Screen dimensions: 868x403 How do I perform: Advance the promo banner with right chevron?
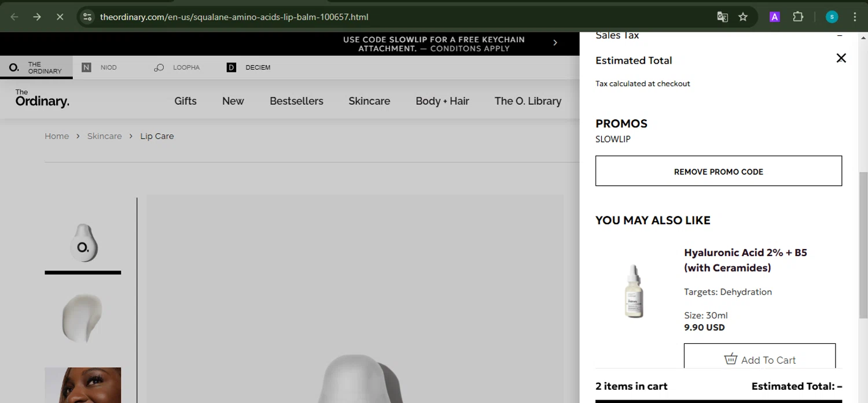pyautogui.click(x=555, y=43)
